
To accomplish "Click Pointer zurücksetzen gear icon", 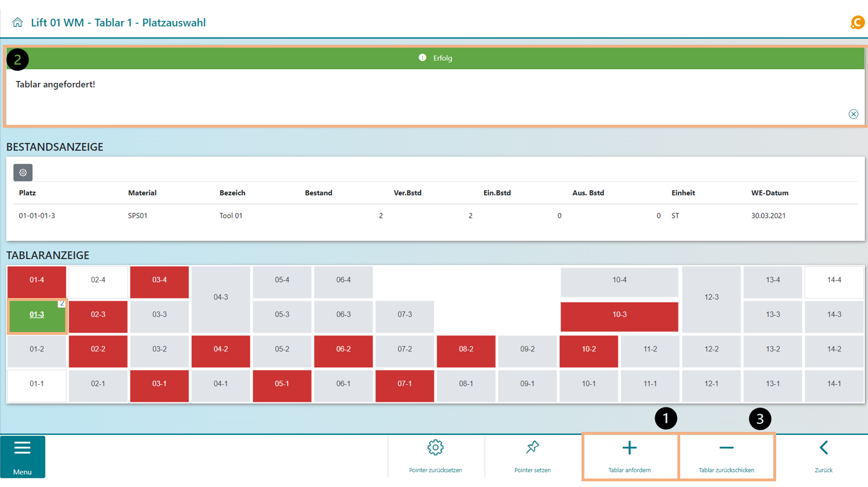I will (x=435, y=448).
